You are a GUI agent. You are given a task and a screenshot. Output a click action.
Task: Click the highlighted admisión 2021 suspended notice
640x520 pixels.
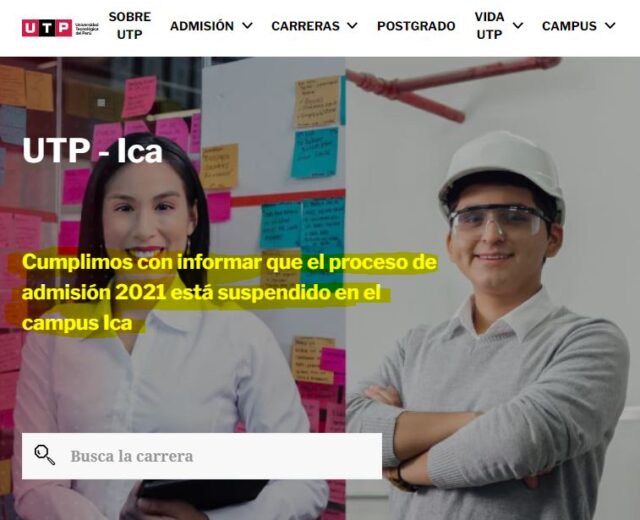(229, 293)
